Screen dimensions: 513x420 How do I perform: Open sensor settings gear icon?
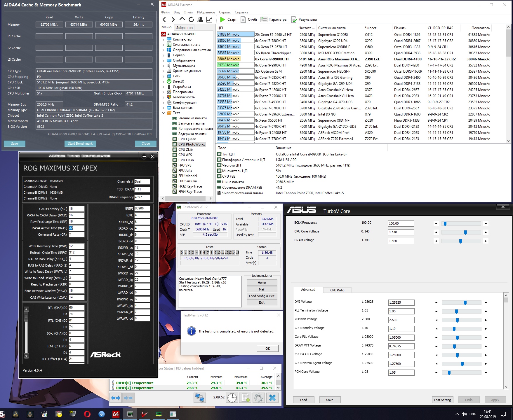[259, 398]
